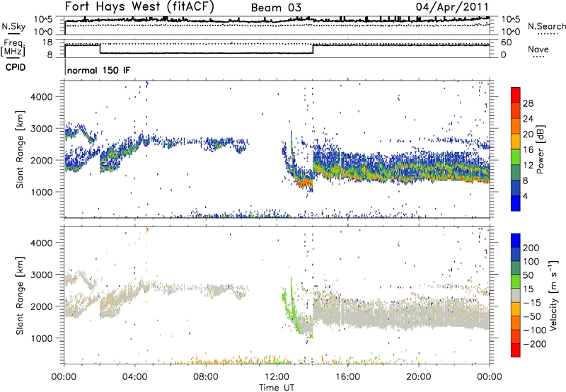Screen dimensions: 566x392
Task: Click the "16:00" time tick label
Action: tap(347, 377)
